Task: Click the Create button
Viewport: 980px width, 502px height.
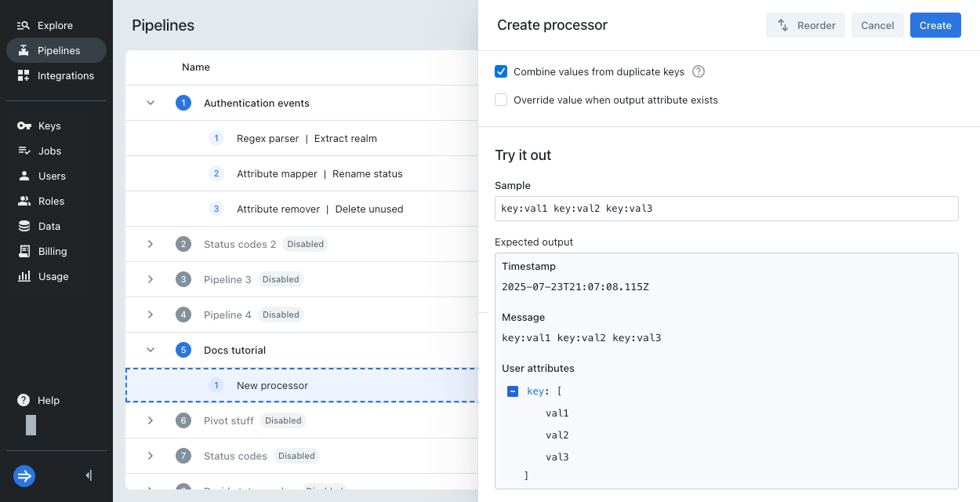Action: [x=935, y=25]
